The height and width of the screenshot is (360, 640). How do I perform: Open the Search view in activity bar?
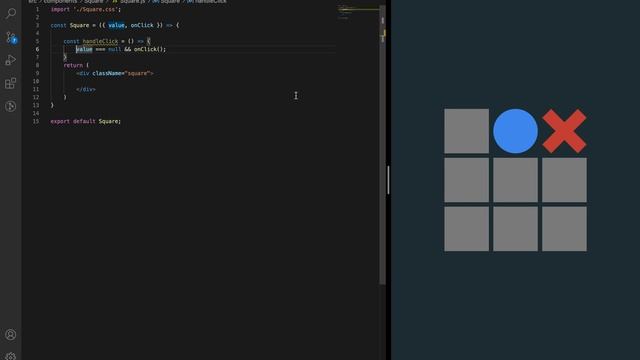11,13
